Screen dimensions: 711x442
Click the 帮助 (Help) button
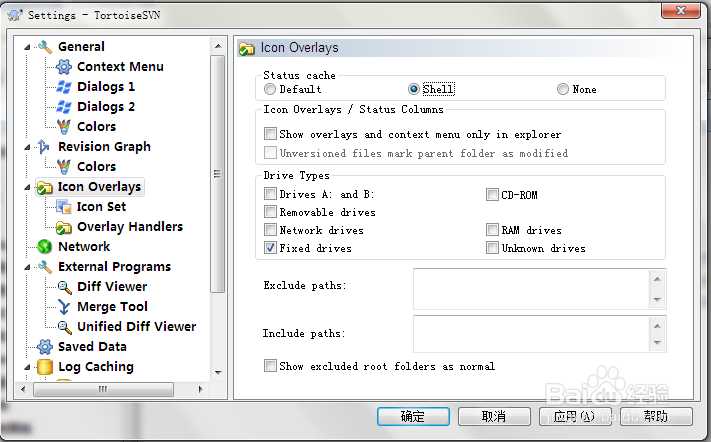click(x=656, y=416)
